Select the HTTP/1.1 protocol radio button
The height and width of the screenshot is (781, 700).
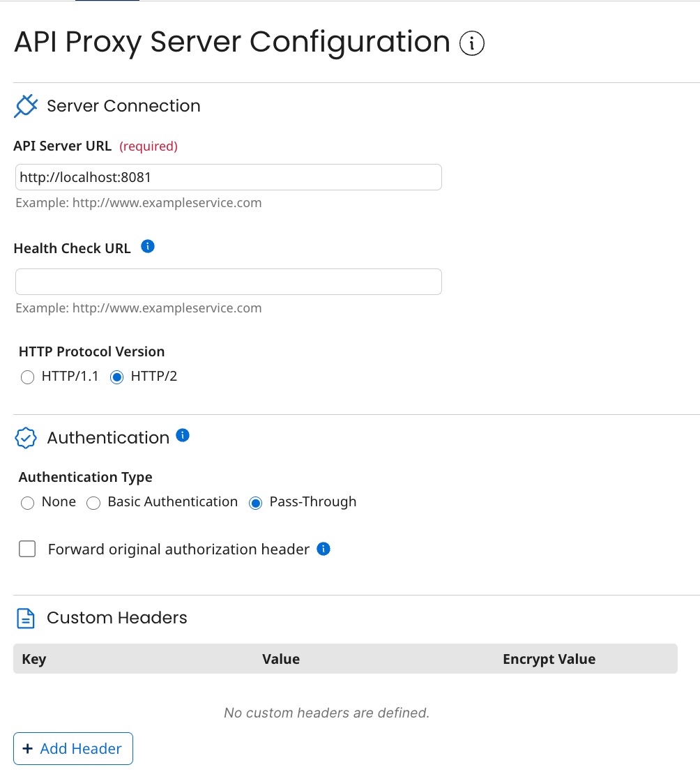click(27, 377)
